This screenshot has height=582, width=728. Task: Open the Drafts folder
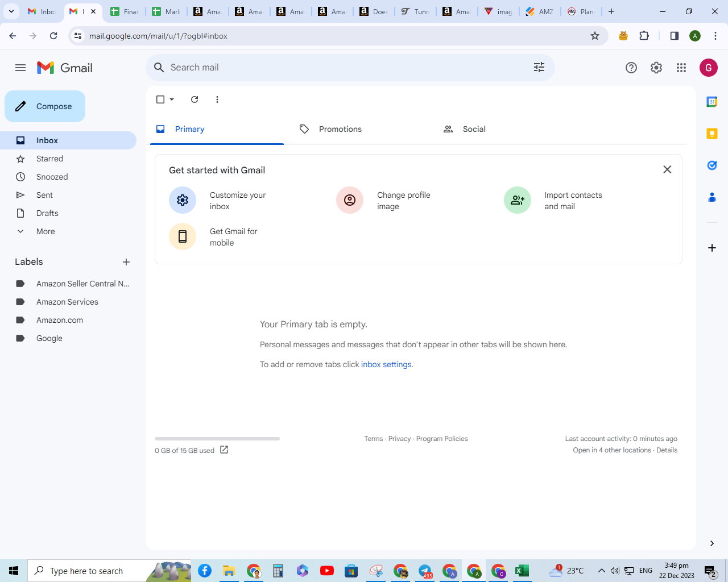point(68,213)
